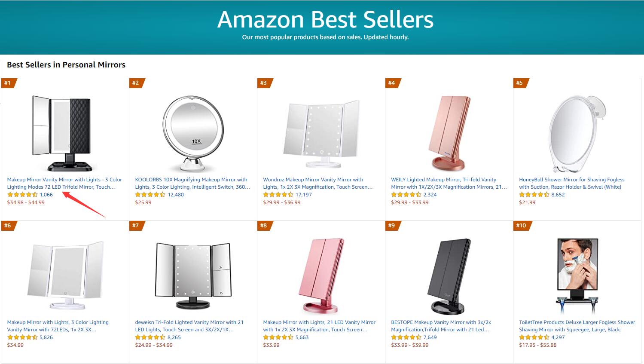Click the star rating of the Wondruz mirror
This screenshot has height=364, width=644.
coord(278,195)
